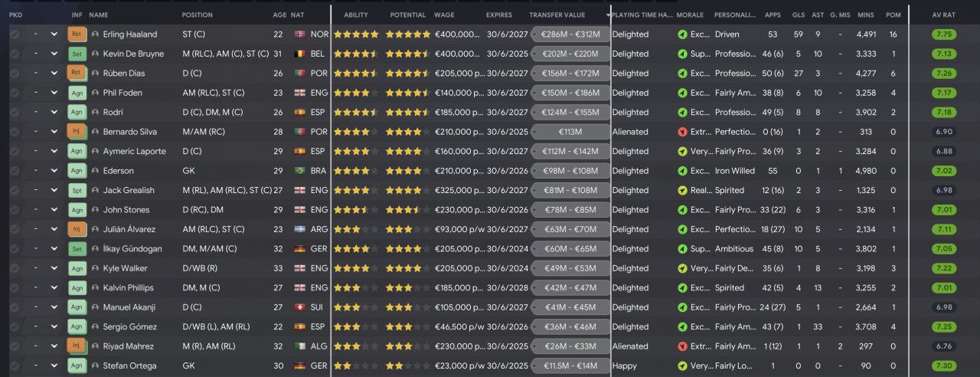Image resolution: width=980 pixels, height=377 pixels.
Task: Toggle picked checkbox for Aymeric Laporte
Action: (x=15, y=151)
